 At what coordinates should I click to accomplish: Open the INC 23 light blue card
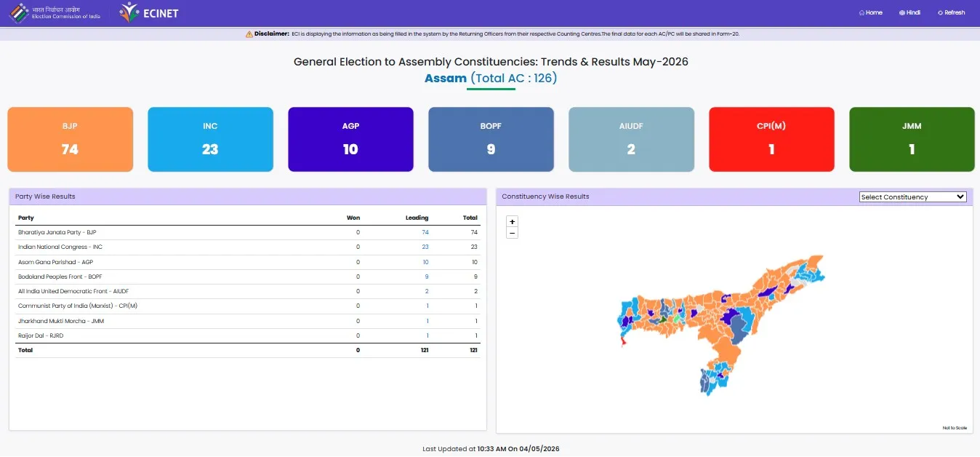(210, 140)
